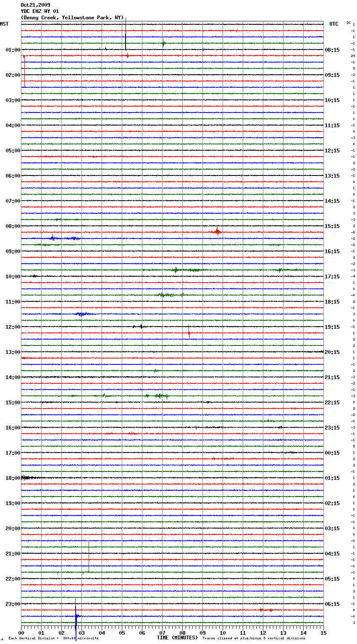Click the 04:15 UTC time label
The height and width of the screenshot is (644, 357).
pyautogui.click(x=332, y=554)
